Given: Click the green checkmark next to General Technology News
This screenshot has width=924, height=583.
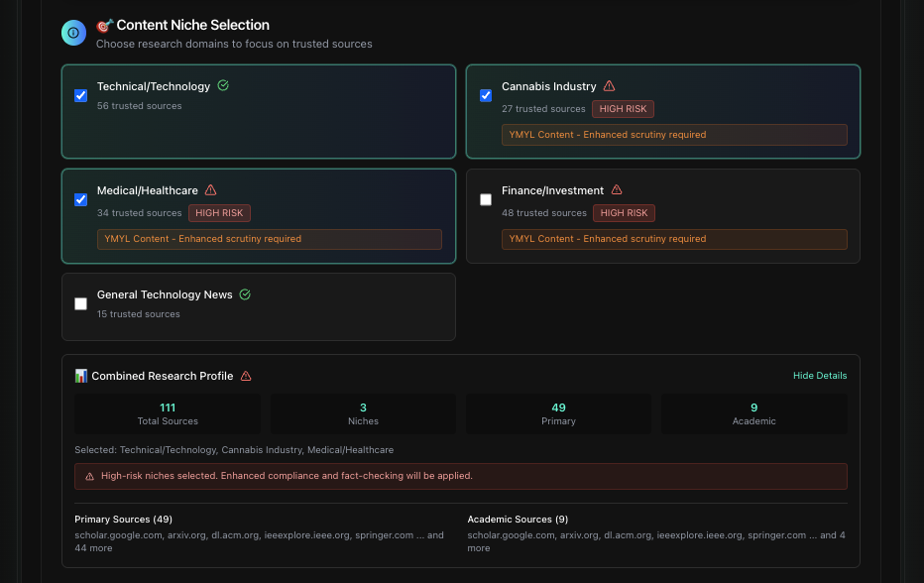Looking at the screenshot, I should point(245,293).
